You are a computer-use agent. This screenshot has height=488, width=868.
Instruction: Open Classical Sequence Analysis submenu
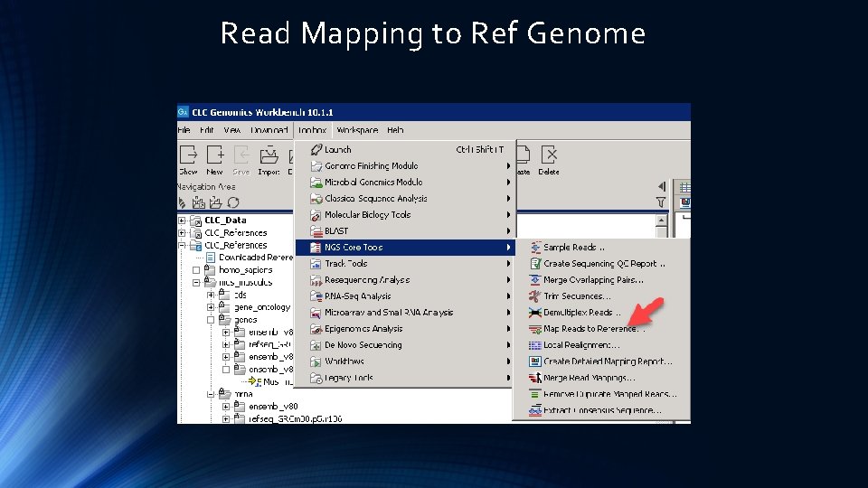405,199
